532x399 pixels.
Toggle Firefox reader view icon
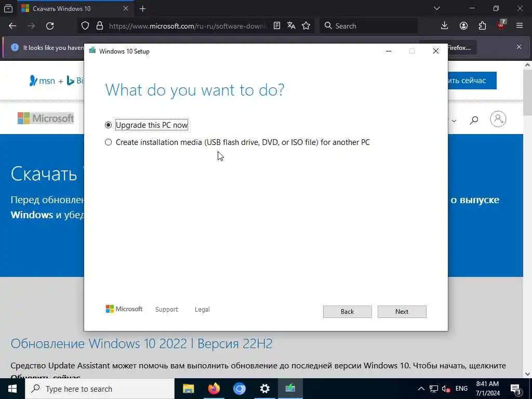277,26
